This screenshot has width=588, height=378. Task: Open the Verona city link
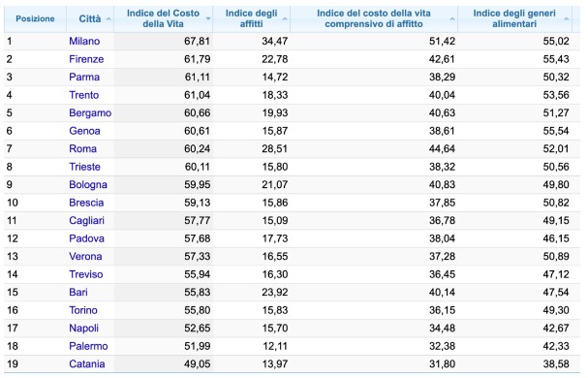click(85, 257)
